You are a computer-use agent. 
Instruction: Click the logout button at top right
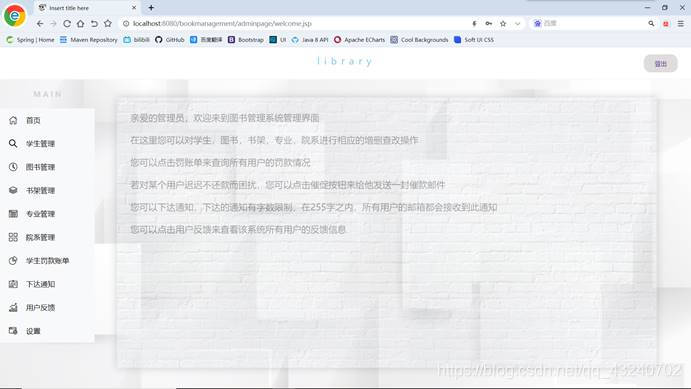click(661, 64)
